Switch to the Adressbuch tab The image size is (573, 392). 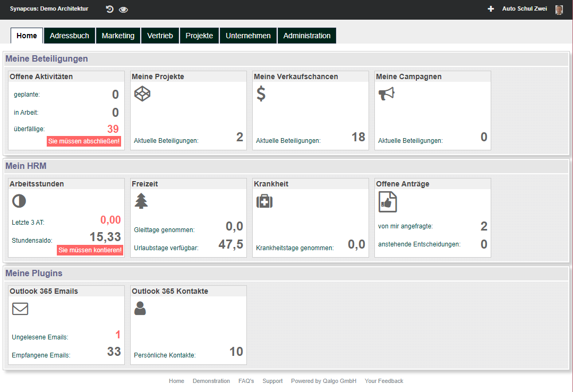coord(69,36)
